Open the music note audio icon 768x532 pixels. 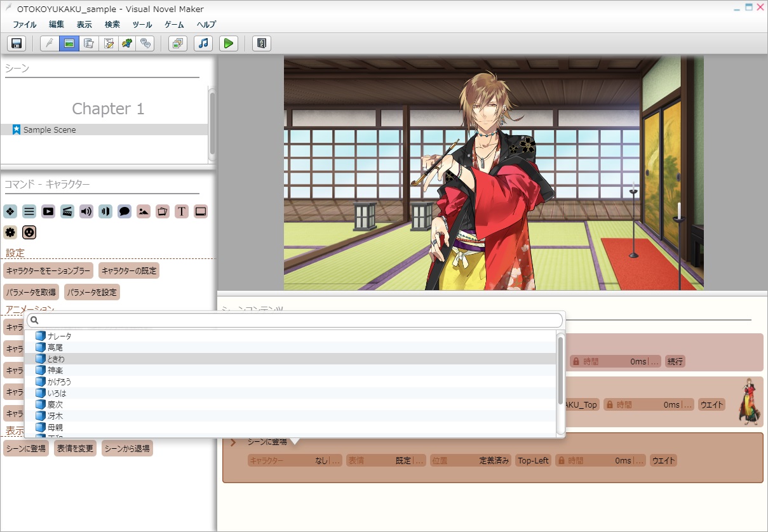203,43
